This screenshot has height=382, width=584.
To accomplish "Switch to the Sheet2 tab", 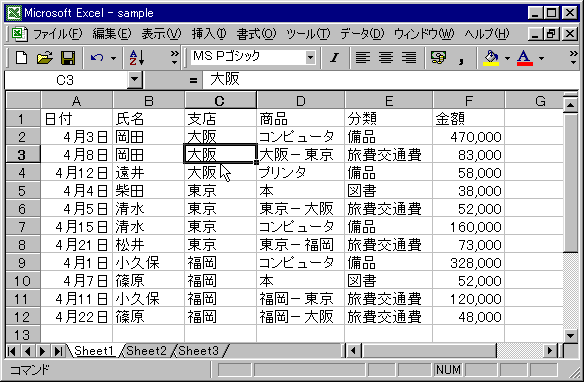I will (x=146, y=351).
